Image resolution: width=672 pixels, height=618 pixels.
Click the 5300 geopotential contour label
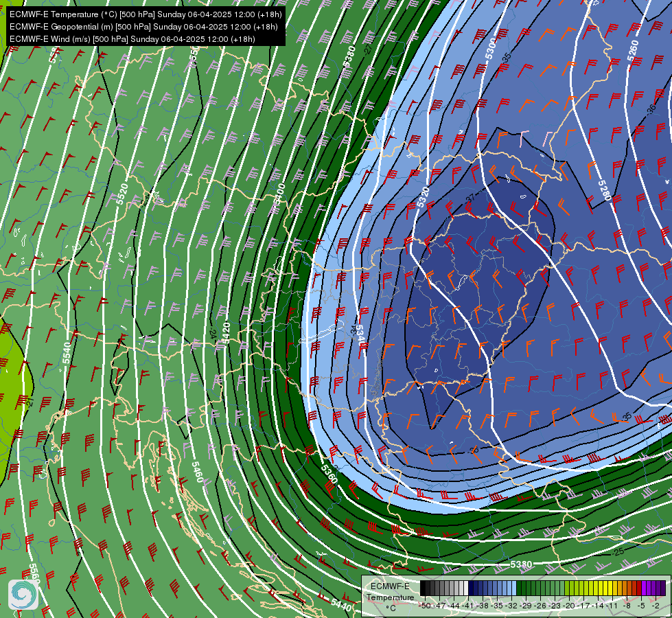tap(491, 49)
